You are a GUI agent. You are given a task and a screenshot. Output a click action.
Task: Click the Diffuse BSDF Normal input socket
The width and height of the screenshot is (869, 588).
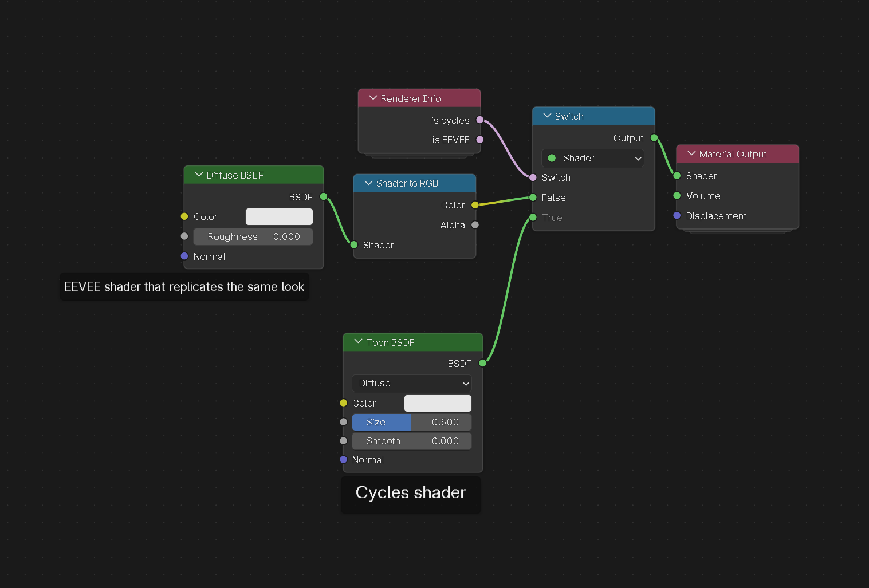(184, 256)
